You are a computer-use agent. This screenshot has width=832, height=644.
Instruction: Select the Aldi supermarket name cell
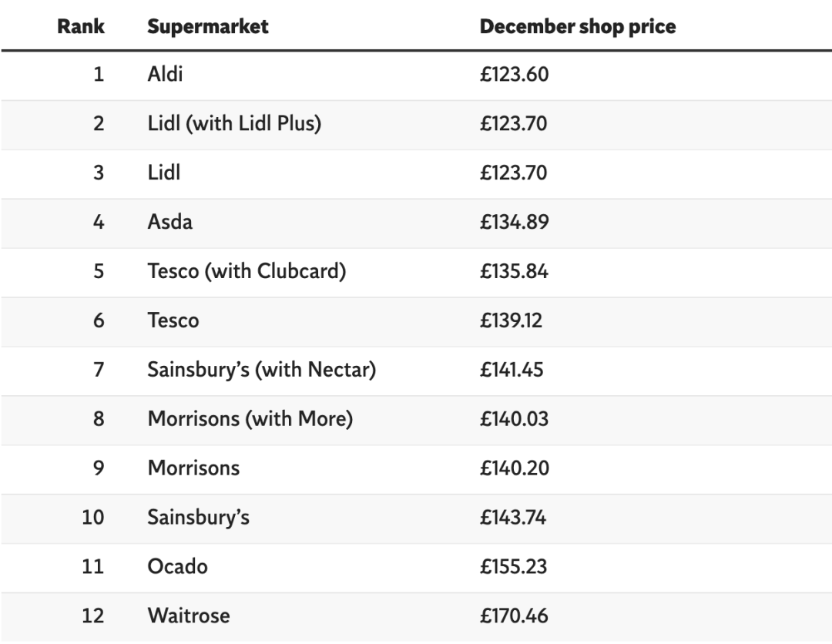click(165, 75)
